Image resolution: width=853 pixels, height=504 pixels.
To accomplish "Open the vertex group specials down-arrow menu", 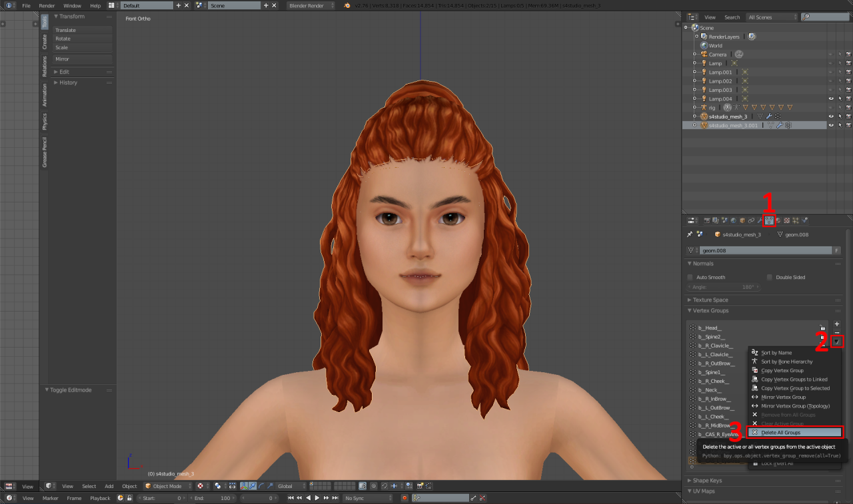I will click(x=837, y=342).
